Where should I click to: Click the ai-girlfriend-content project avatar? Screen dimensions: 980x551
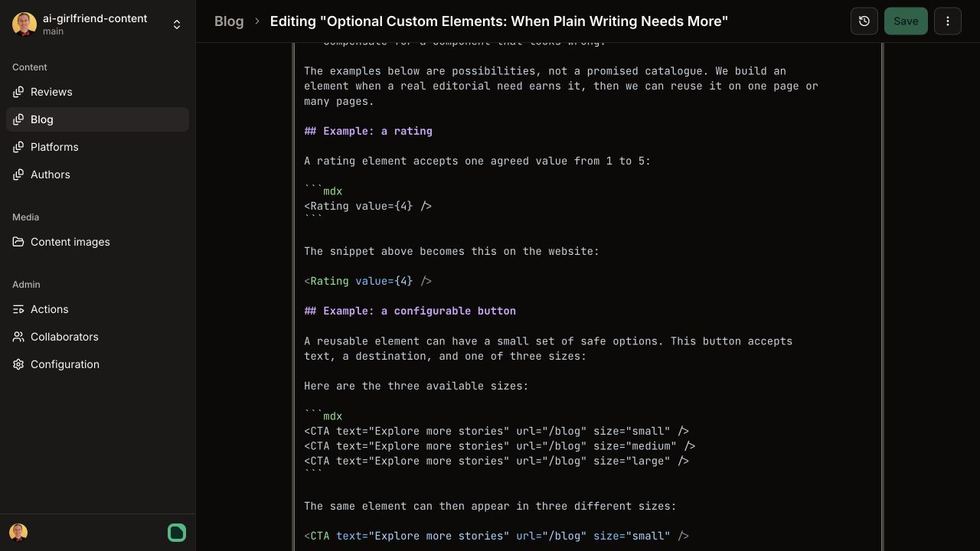click(24, 24)
